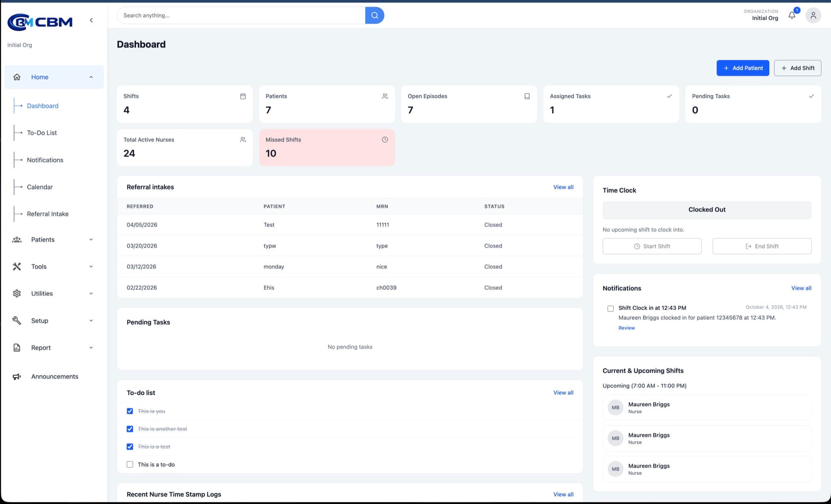Click the Add Patient button
The image size is (831, 504).
743,68
